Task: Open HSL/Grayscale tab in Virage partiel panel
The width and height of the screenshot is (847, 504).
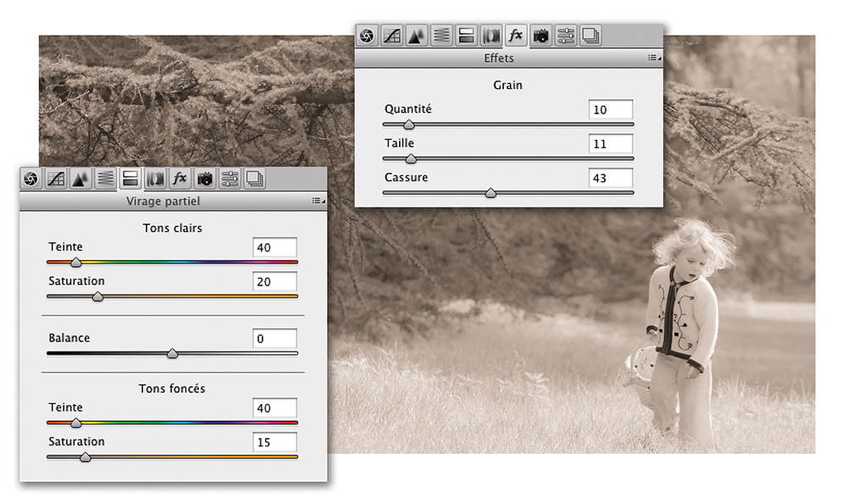Action: [x=106, y=179]
